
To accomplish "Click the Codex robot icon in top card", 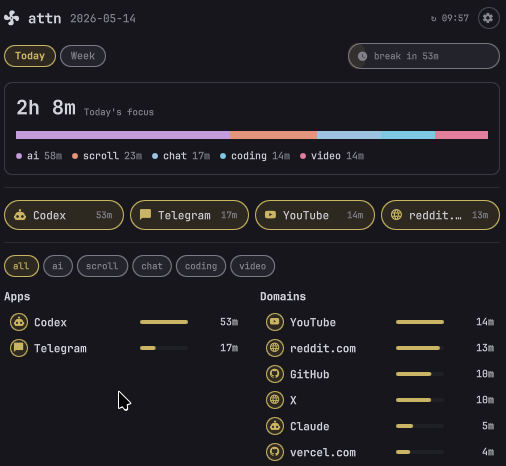I will point(20,215).
